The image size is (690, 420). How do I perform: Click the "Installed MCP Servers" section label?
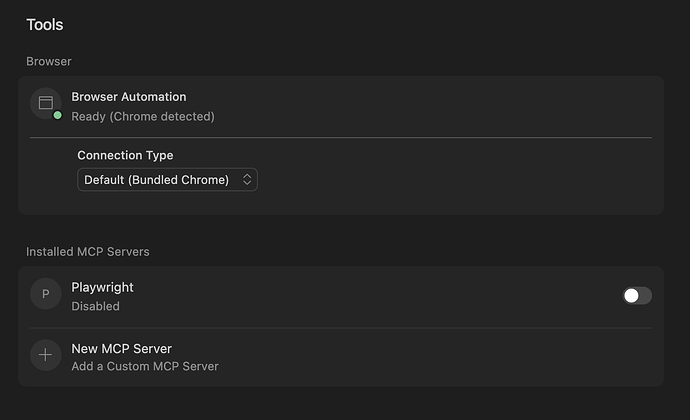[x=88, y=251]
